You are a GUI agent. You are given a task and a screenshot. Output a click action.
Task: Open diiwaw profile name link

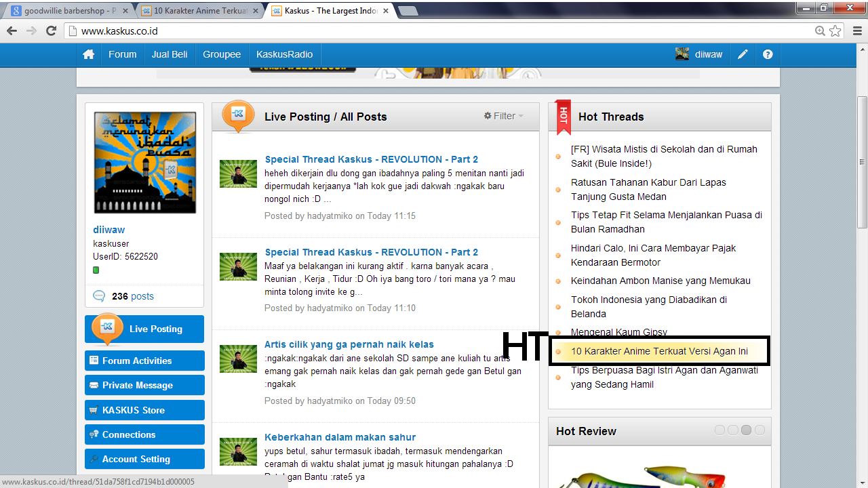coord(109,230)
